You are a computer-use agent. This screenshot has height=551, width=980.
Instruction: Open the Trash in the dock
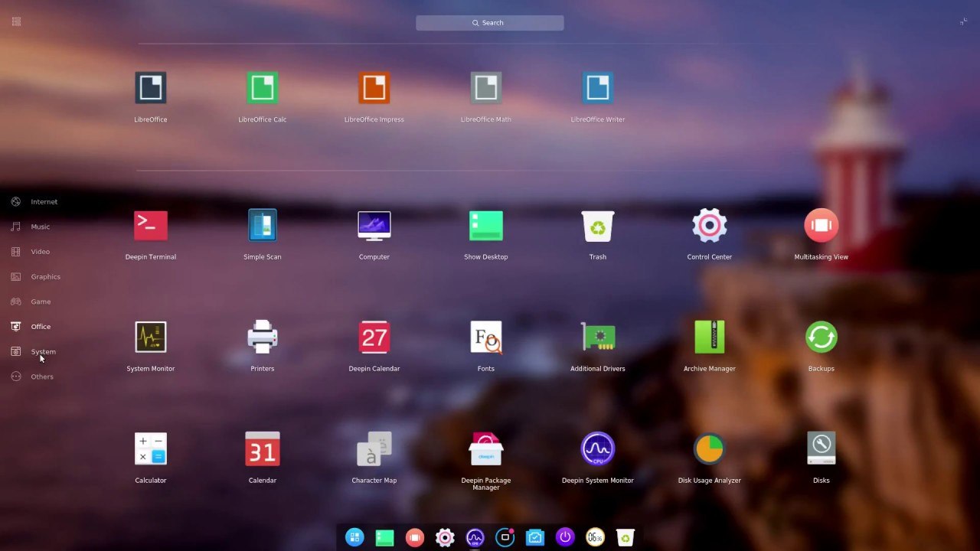[x=626, y=538]
